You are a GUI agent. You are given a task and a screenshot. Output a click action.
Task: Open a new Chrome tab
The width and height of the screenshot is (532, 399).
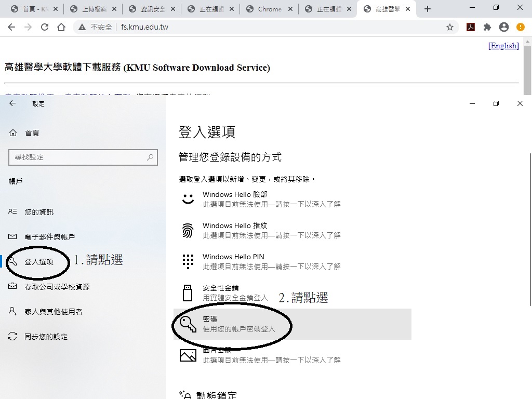pos(428,9)
